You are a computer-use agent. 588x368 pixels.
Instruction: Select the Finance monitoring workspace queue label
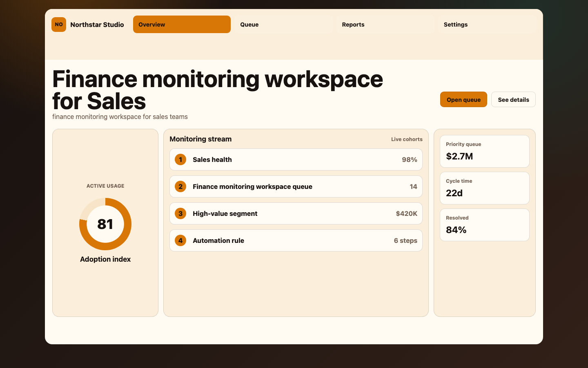tap(252, 186)
